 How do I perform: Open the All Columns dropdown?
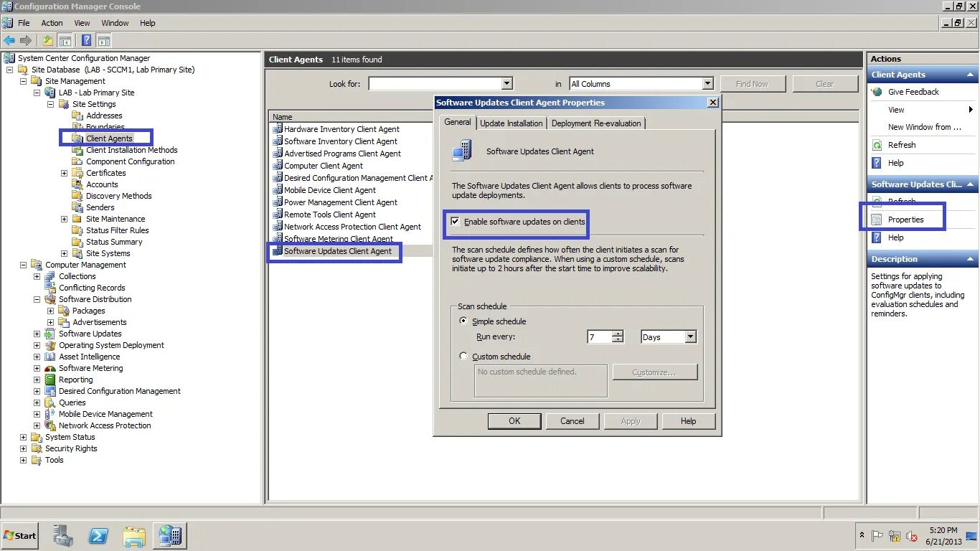click(x=707, y=84)
